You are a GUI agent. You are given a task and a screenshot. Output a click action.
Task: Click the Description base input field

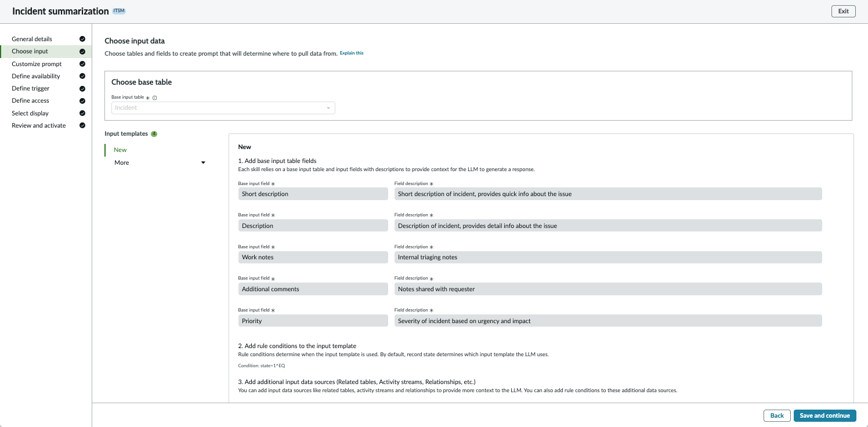313,226
